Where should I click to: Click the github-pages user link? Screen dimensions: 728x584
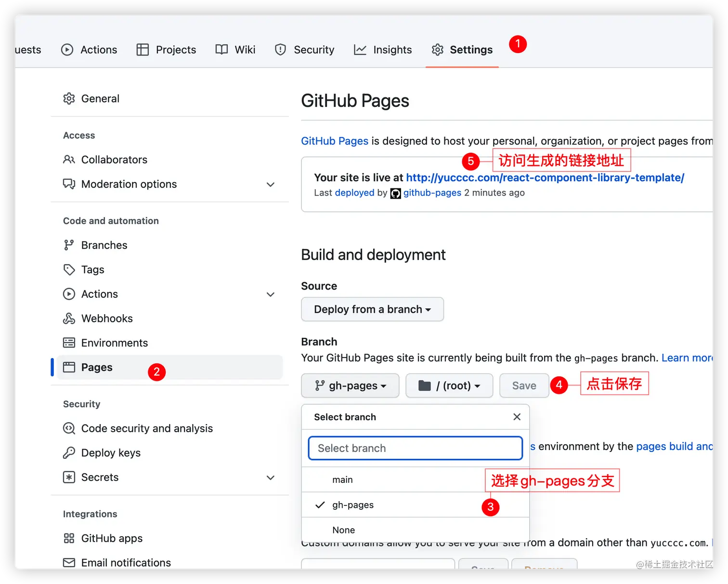432,193
